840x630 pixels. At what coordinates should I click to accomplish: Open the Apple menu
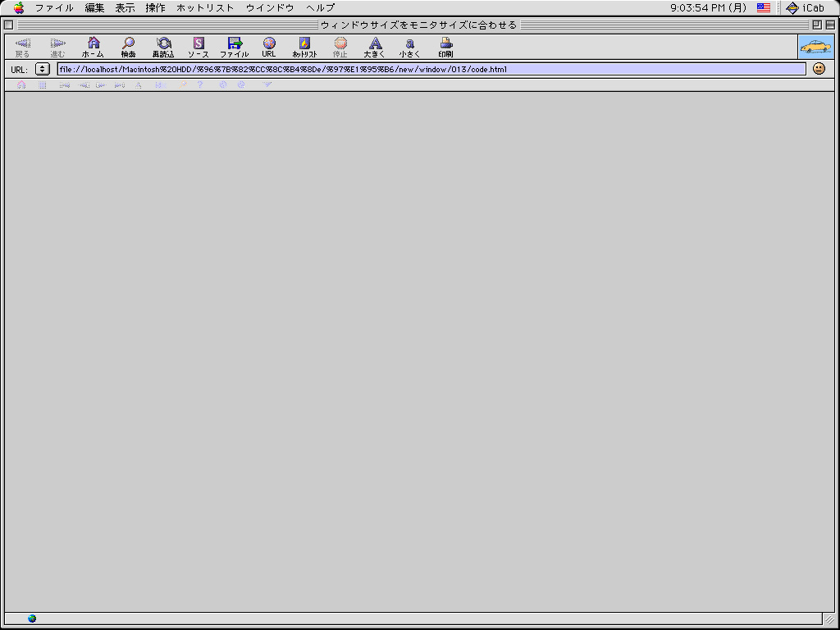point(20,7)
